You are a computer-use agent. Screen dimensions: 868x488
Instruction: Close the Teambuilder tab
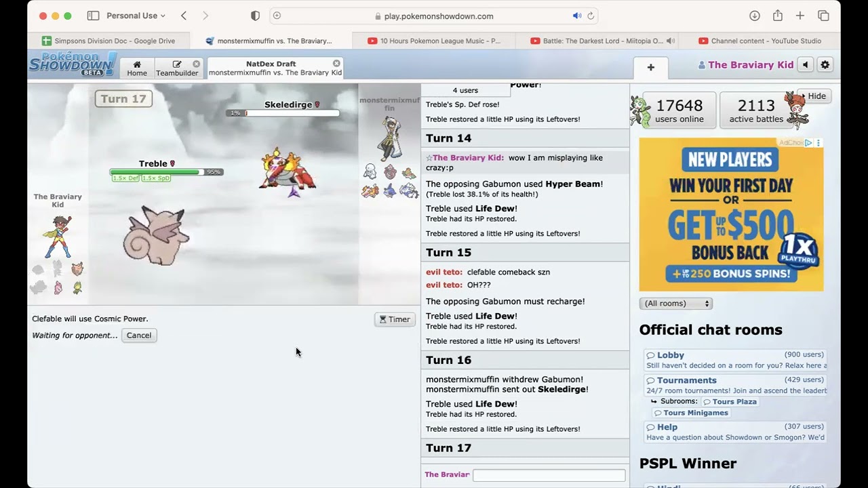[x=196, y=64]
